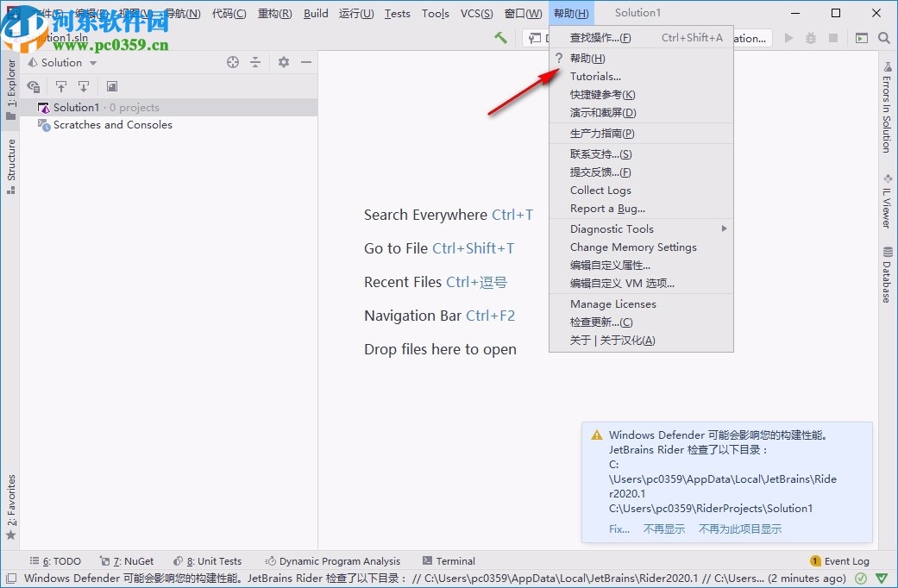Choose Manage Licenses from the menu
This screenshot has height=588, width=898.
pyautogui.click(x=612, y=303)
